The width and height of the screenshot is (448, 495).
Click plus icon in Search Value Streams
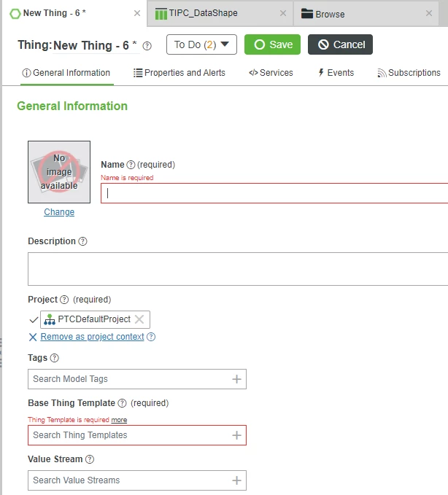tap(236, 480)
